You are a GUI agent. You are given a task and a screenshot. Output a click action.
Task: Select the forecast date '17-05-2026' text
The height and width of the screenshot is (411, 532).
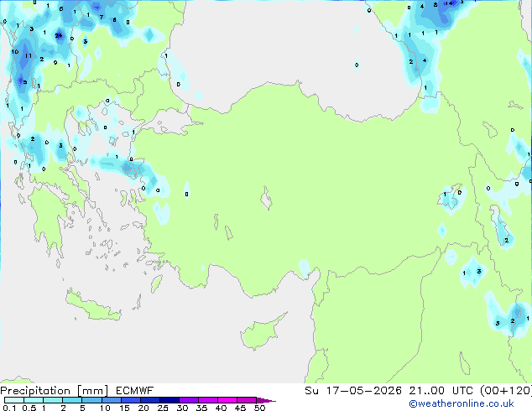pyautogui.click(x=364, y=391)
